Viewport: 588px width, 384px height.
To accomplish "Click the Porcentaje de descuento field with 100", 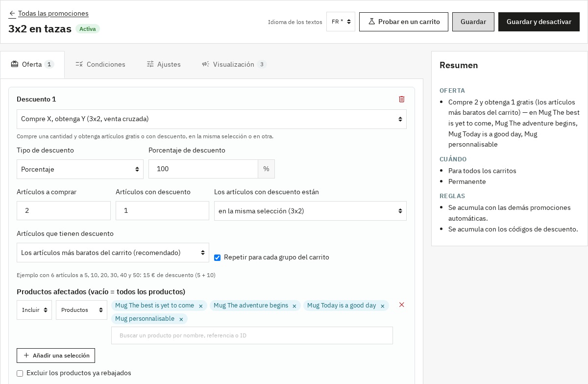I will 203,169.
